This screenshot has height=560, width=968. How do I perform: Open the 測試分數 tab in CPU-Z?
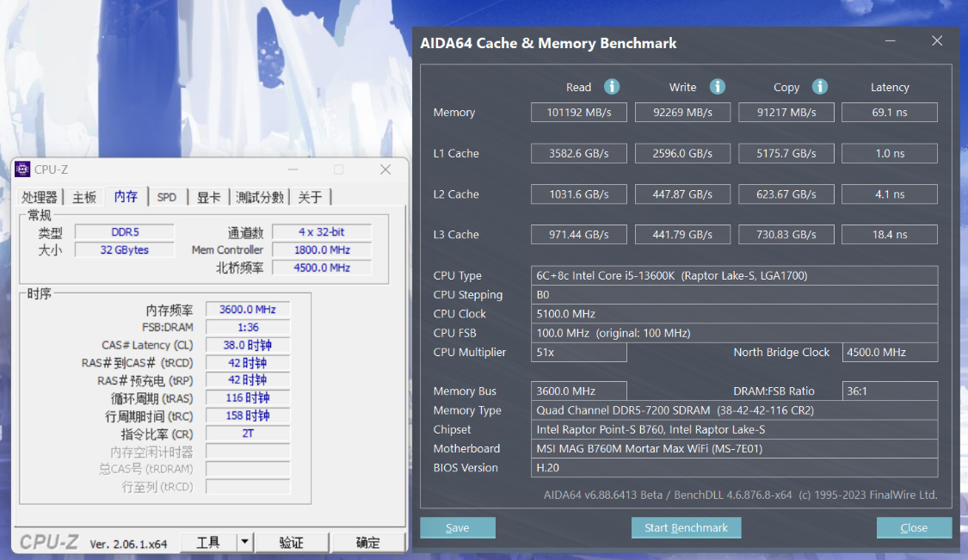coord(259,197)
